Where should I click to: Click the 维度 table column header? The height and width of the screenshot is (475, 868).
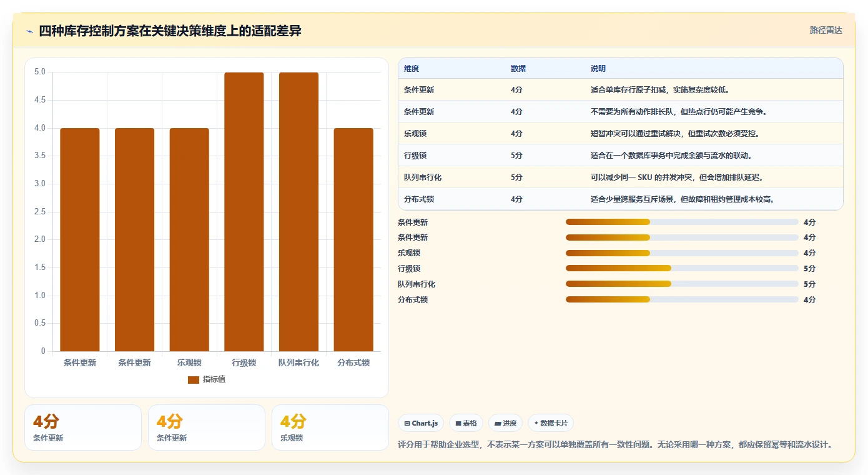(412, 69)
